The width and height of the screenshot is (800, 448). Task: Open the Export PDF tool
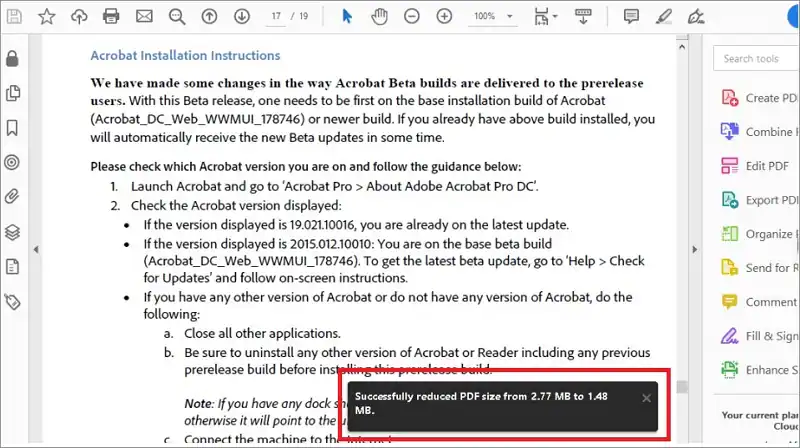pos(760,200)
